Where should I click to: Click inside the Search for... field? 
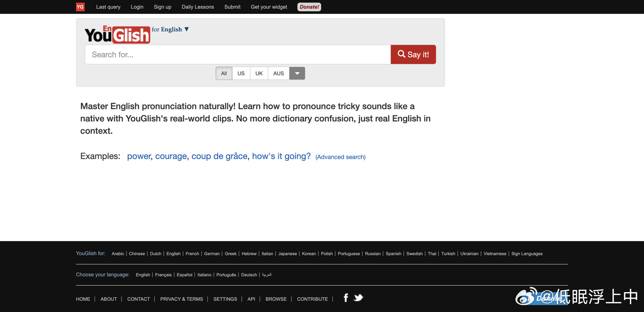click(x=237, y=55)
